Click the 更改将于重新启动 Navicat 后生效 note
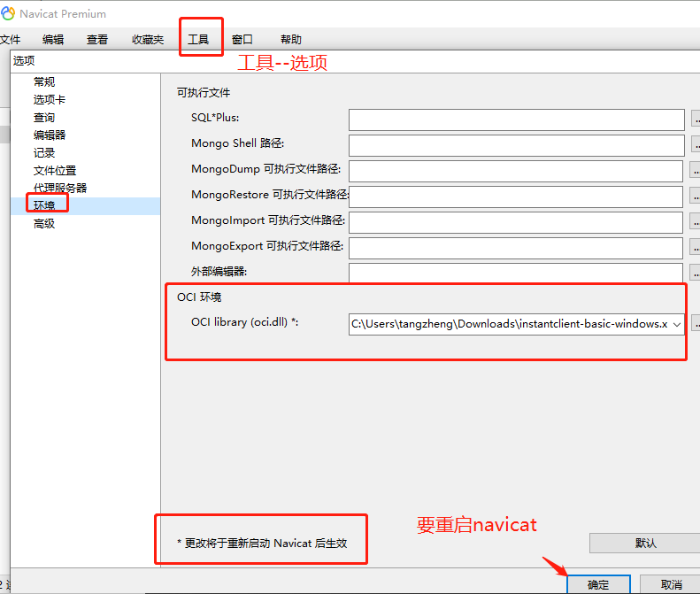The height and width of the screenshot is (594, 700). (262, 544)
